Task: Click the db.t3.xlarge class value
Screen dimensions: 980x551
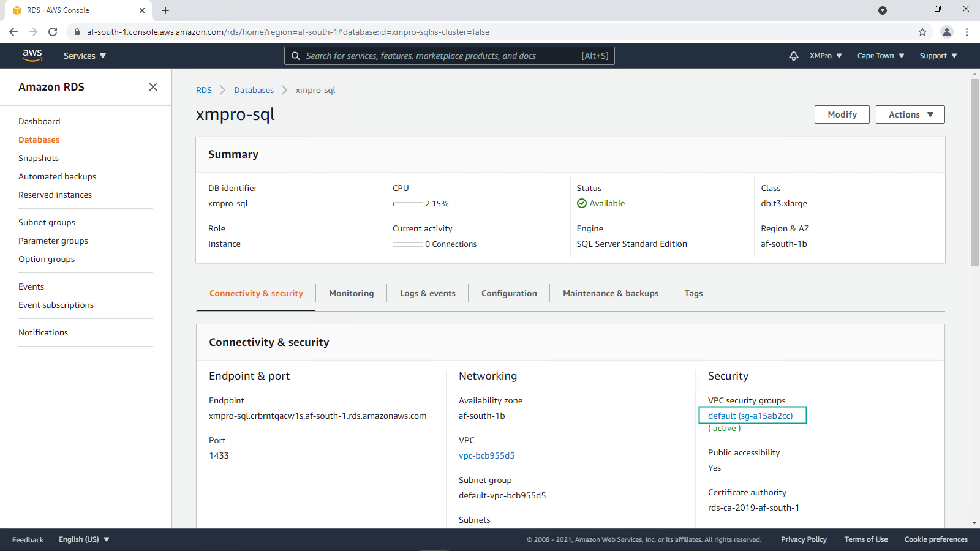Action: (x=784, y=203)
